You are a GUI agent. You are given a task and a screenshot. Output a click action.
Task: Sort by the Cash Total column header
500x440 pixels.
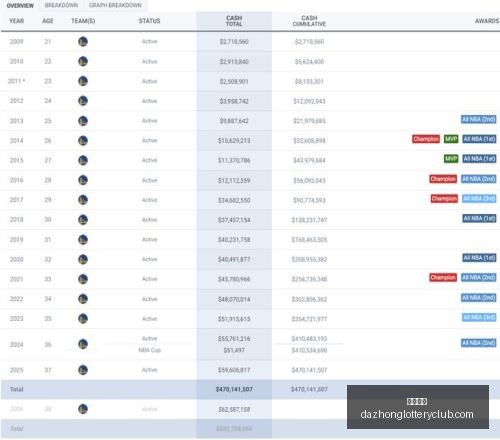234,21
